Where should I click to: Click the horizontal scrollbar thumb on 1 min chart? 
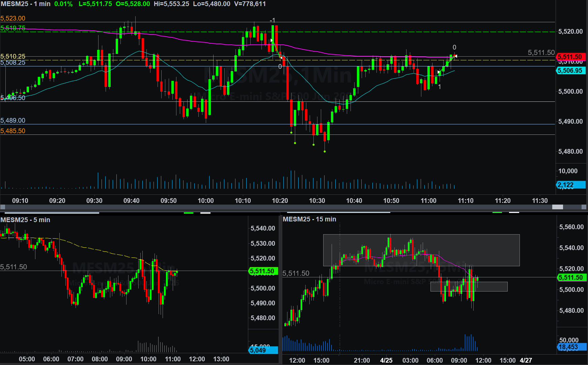pyautogui.click(x=557, y=207)
